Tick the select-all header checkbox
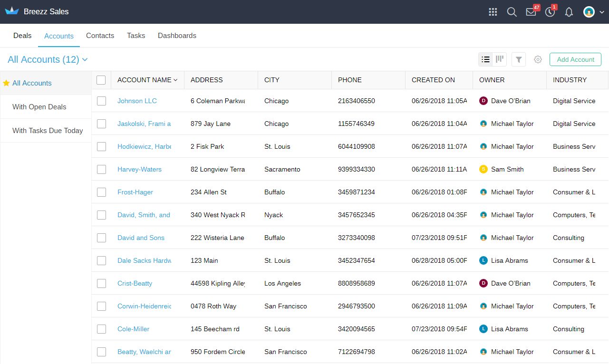This screenshot has width=609, height=364. click(101, 80)
